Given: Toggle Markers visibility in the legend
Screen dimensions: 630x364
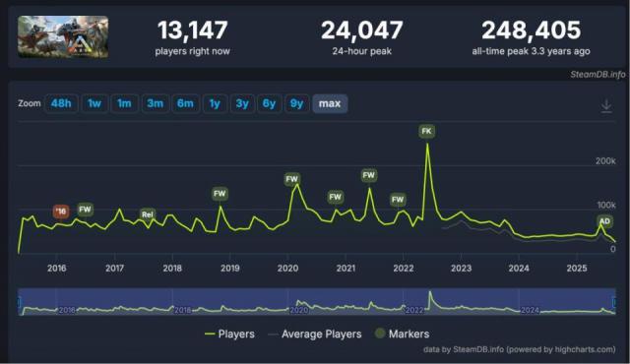Looking at the screenshot, I should (403, 334).
